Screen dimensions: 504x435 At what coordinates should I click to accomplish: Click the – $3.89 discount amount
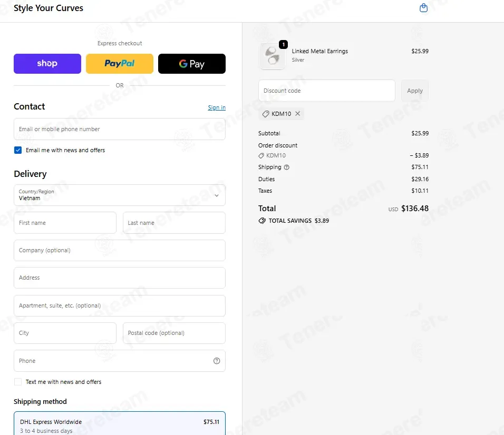click(419, 155)
